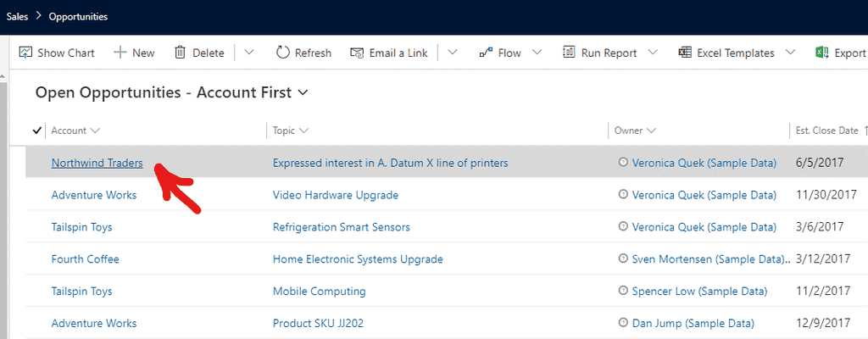Select Opportunities in the breadcrumb
Viewport: 868px width, 339px height.
coord(78,16)
